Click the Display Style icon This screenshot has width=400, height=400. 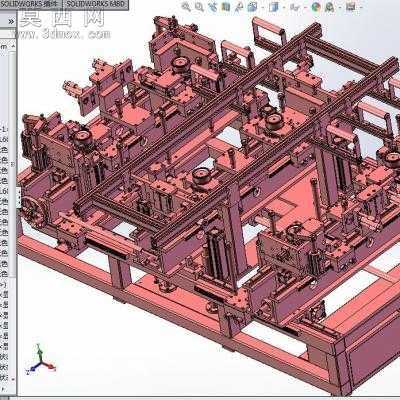274,7
